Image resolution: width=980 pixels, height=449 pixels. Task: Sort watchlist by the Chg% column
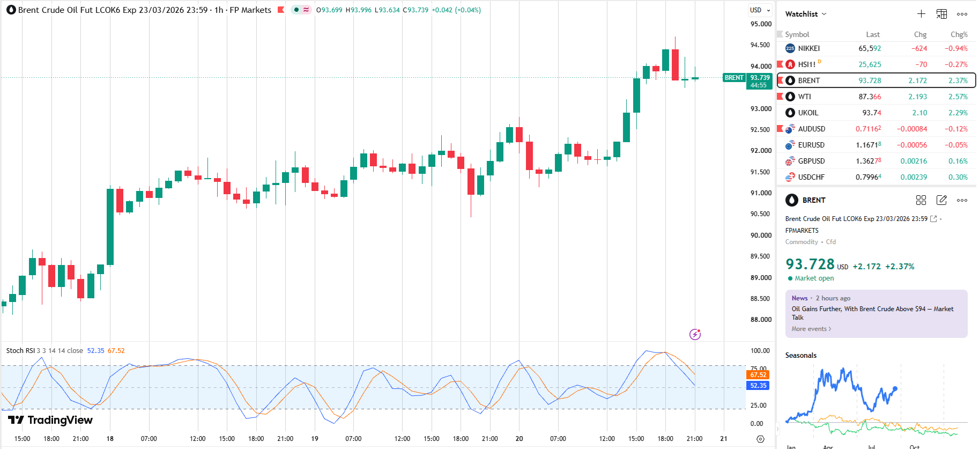(x=959, y=34)
